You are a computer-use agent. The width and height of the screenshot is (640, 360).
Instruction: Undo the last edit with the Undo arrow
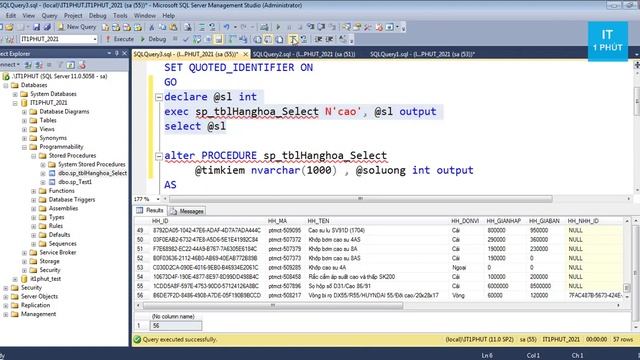(227, 27)
